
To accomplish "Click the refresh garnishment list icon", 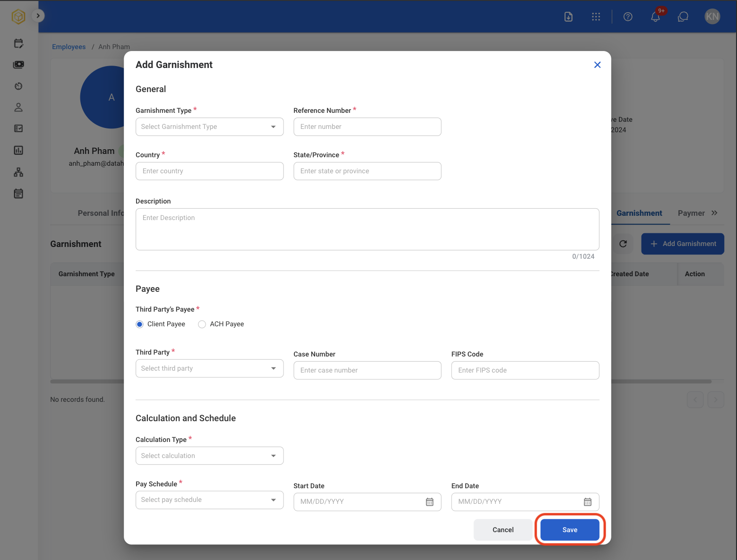I will point(623,244).
